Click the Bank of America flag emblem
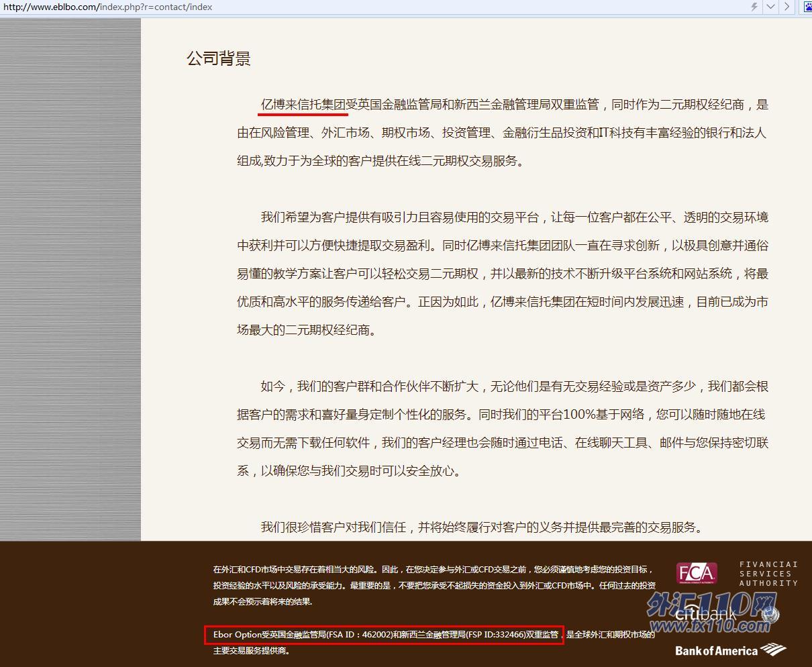Image resolution: width=812 pixels, height=667 pixels. pos(772,650)
